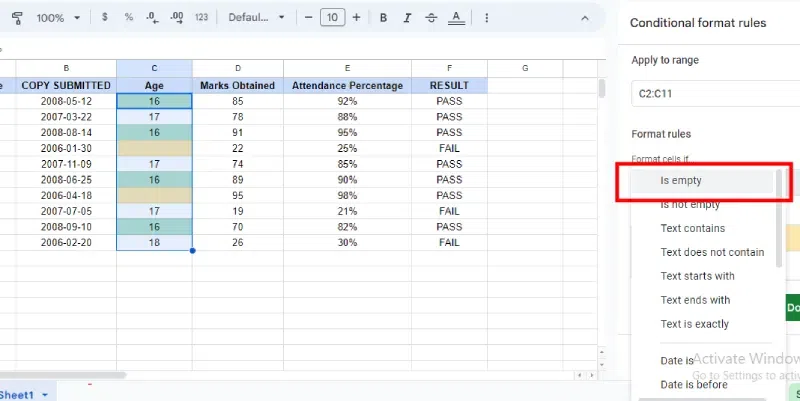This screenshot has height=401, width=800.
Task: Open the Default font dropdown
Action: (256, 17)
